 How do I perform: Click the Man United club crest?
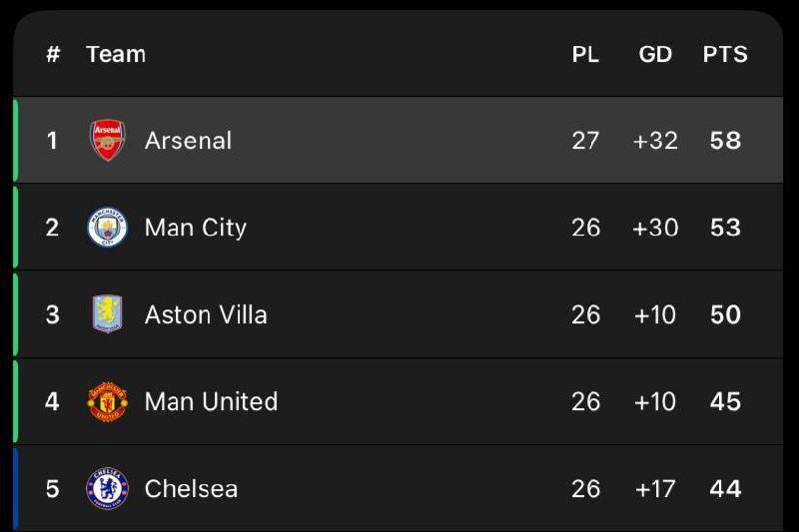108,401
